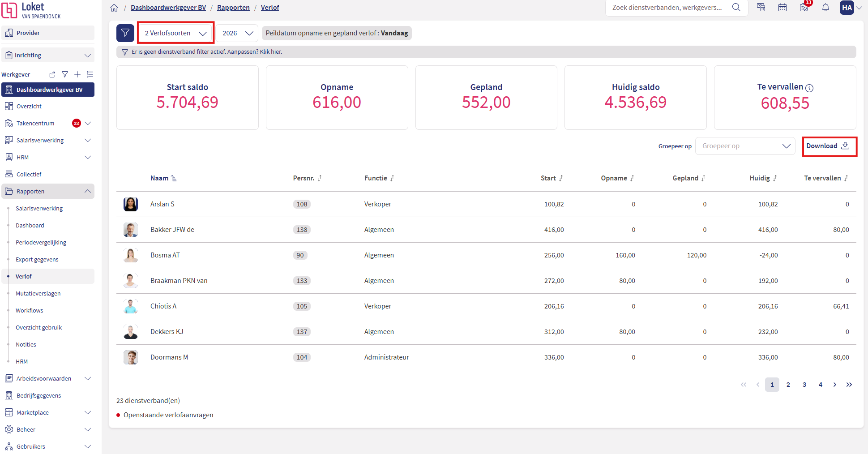
Task: Open the calendar icon in top bar
Action: click(x=782, y=8)
